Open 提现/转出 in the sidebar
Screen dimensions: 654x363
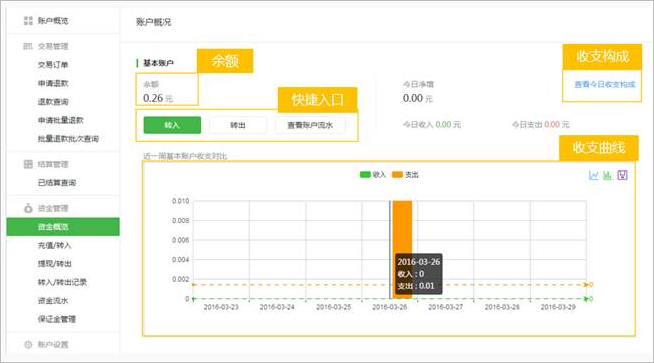pos(54,264)
